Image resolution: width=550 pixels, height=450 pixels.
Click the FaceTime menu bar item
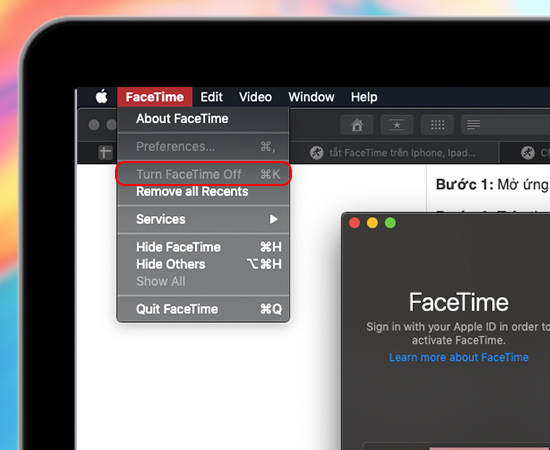[155, 97]
